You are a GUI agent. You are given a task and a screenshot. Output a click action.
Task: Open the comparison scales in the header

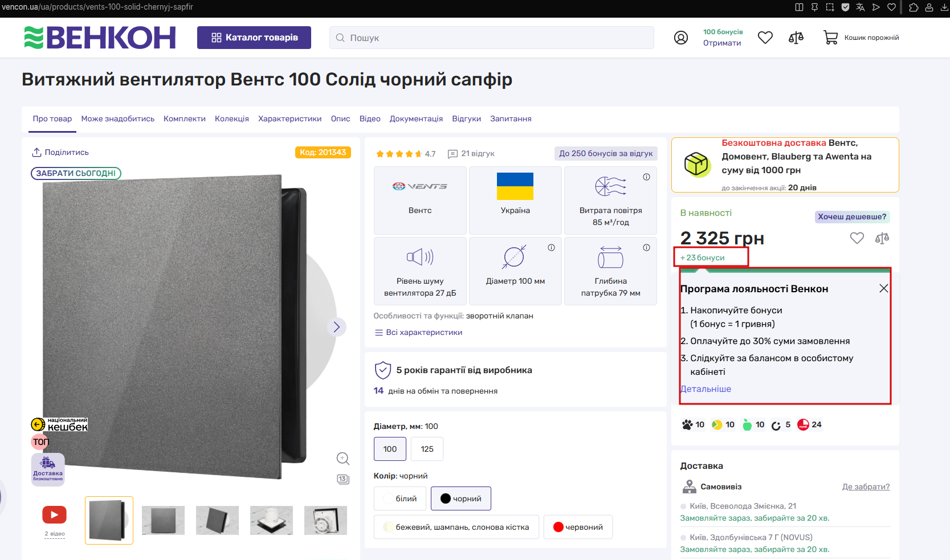point(796,38)
